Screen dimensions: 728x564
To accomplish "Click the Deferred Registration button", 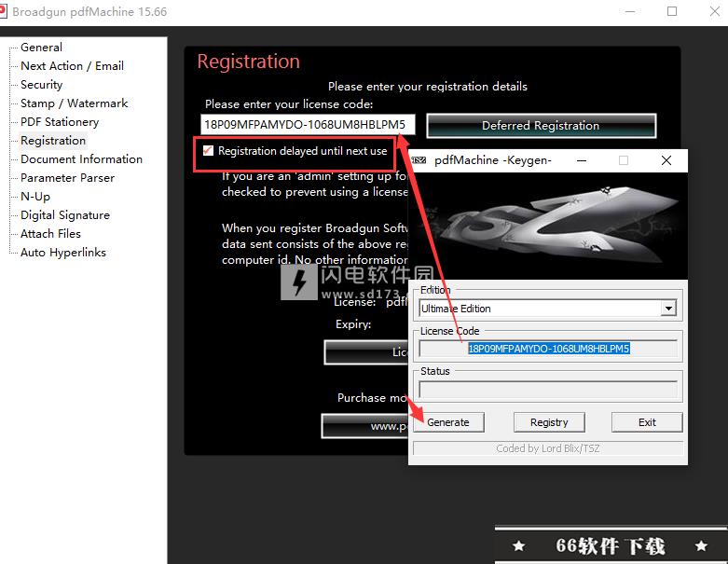I will [x=541, y=125].
